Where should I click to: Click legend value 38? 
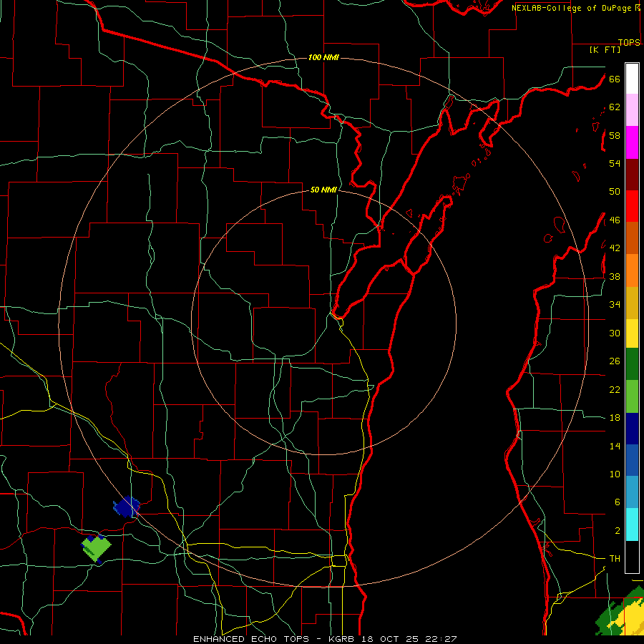(x=615, y=277)
